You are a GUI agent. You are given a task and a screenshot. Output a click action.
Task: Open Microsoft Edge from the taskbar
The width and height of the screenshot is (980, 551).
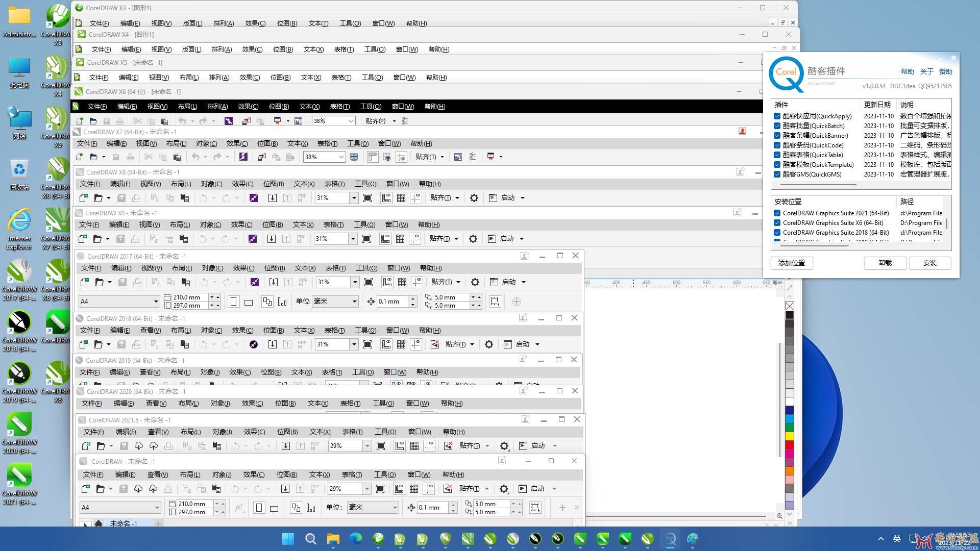356,539
